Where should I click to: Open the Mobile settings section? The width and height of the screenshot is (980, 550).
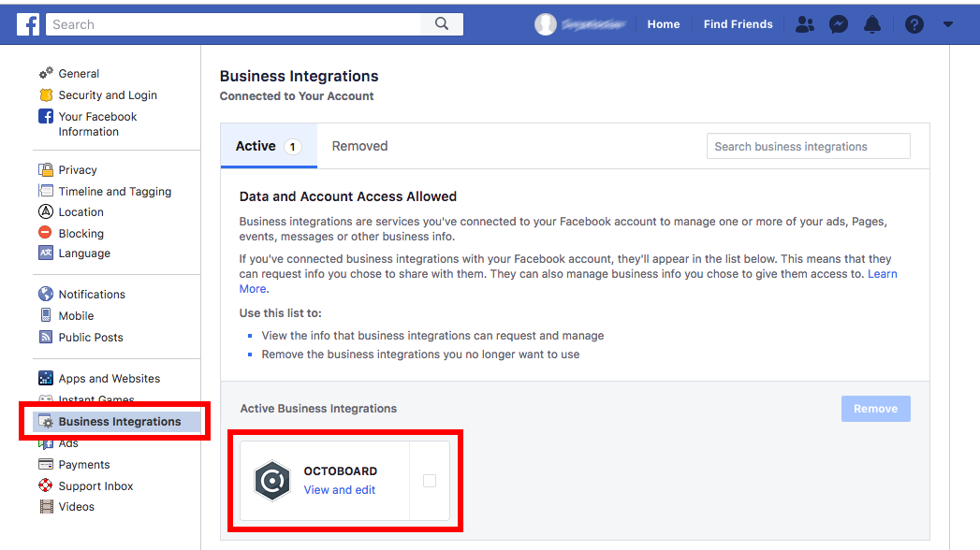point(76,316)
